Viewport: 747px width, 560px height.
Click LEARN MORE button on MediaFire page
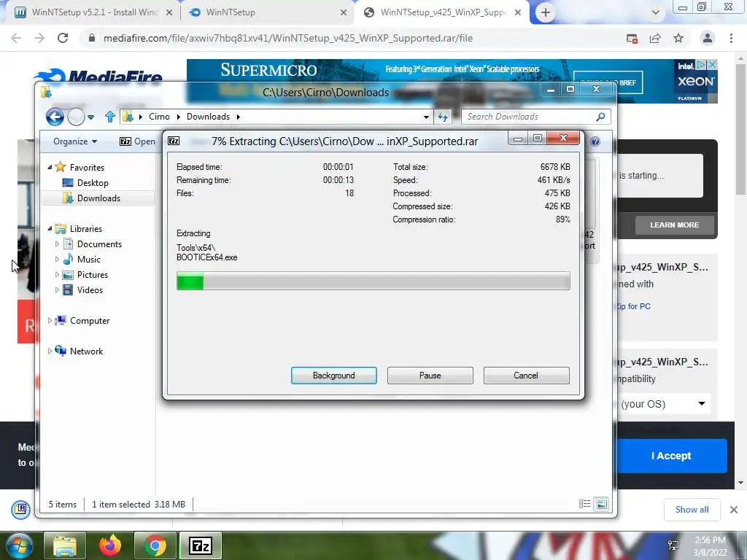(675, 225)
